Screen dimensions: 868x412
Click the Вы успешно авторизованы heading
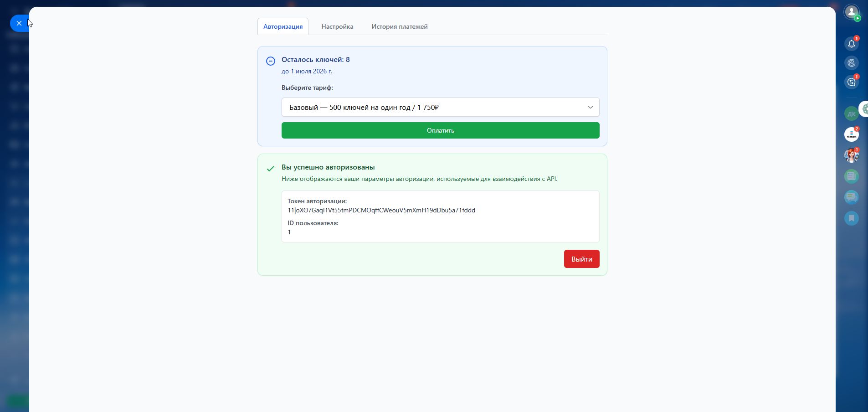pos(328,167)
